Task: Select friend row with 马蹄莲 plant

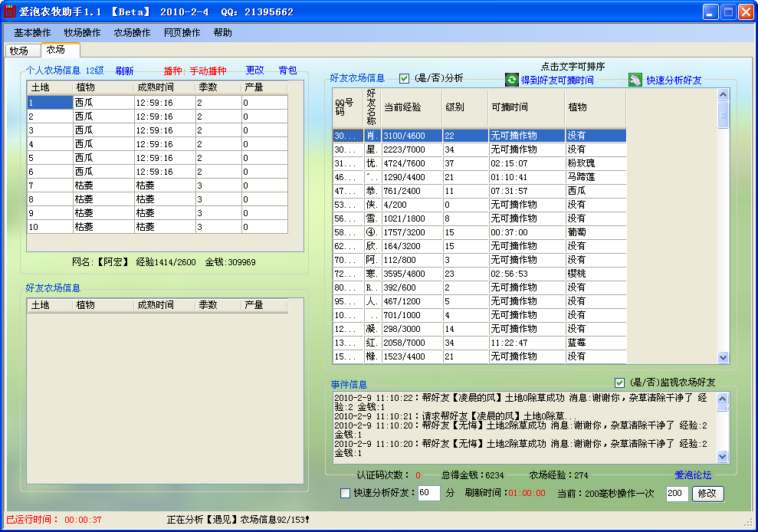Action: [480, 177]
